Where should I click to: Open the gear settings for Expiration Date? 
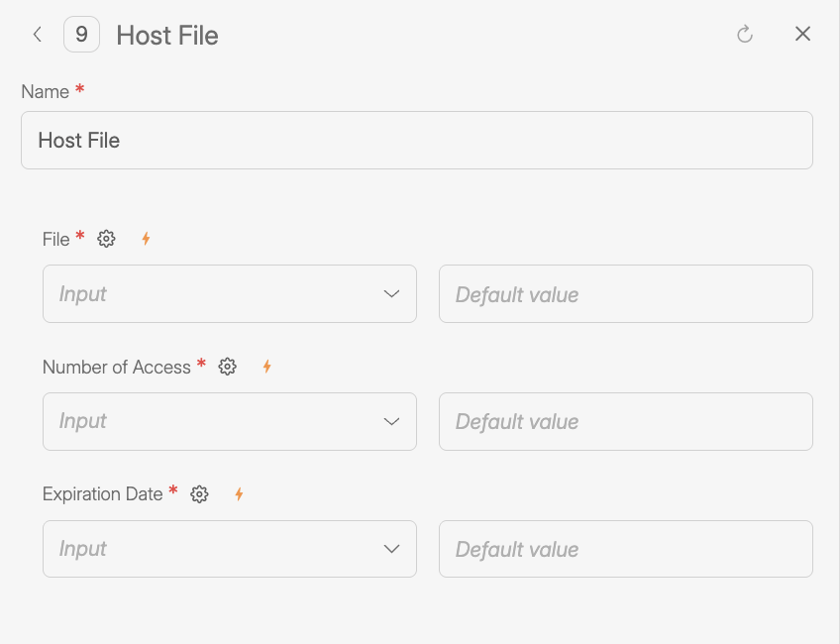coord(199,493)
